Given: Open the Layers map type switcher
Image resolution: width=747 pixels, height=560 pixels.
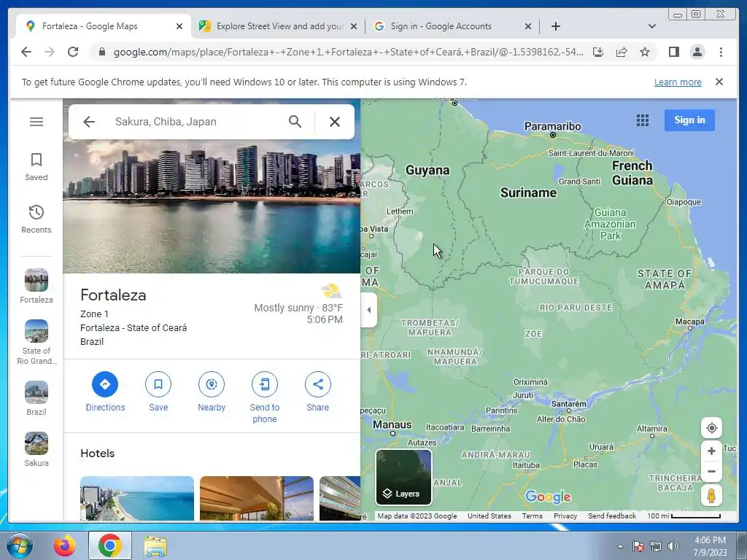Looking at the screenshot, I should coord(403,477).
